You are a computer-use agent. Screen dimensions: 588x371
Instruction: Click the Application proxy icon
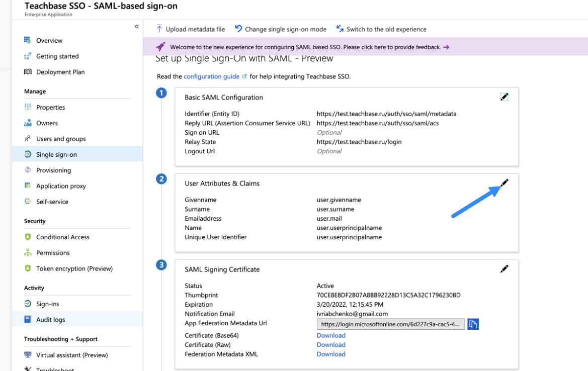[28, 185]
